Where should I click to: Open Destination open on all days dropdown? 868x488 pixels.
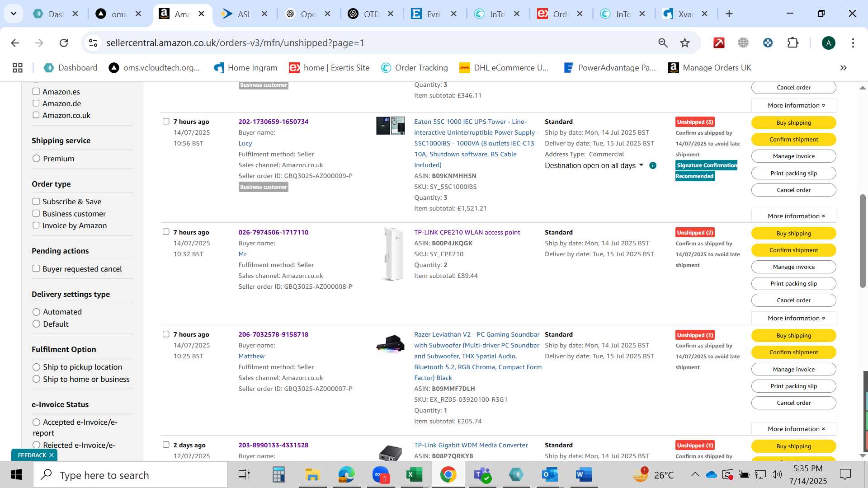[x=594, y=165]
